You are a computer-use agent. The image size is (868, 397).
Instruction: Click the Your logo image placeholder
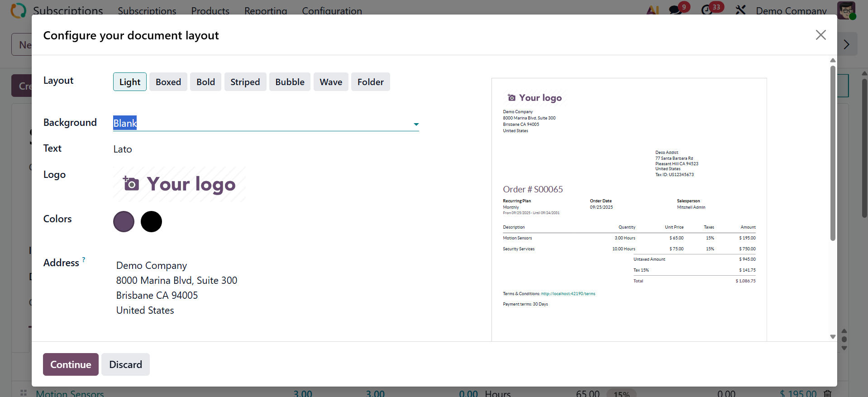click(x=179, y=184)
